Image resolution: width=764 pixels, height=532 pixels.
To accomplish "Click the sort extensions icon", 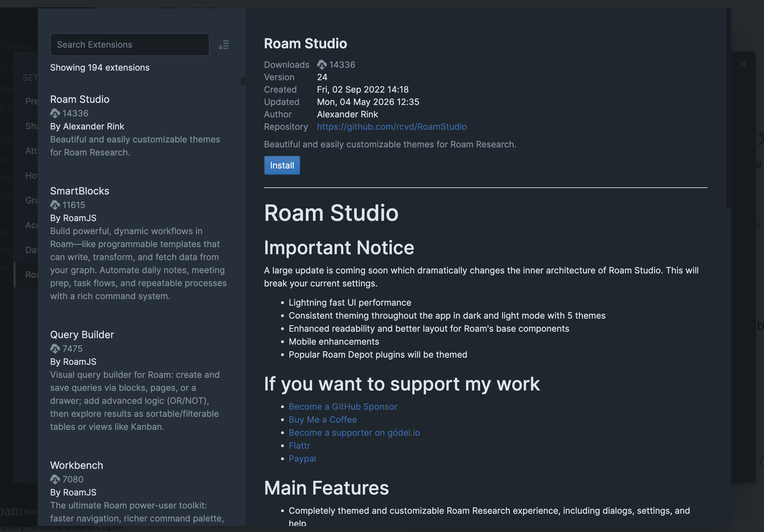I will click(x=224, y=45).
